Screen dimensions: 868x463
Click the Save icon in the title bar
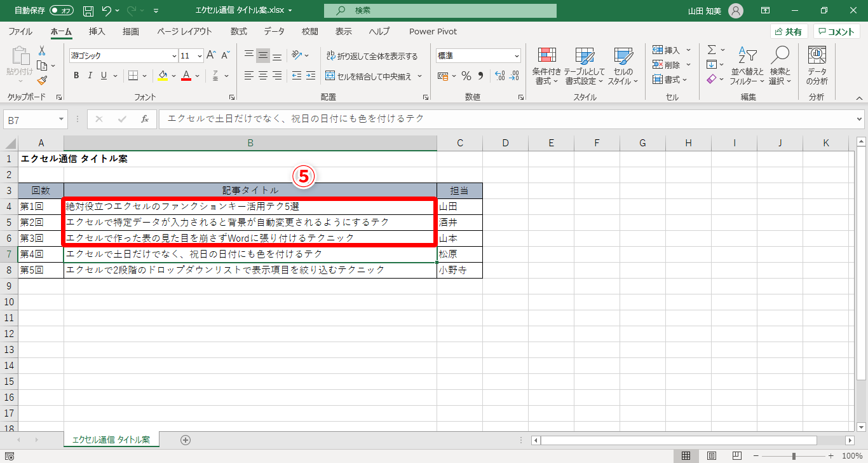click(88, 11)
